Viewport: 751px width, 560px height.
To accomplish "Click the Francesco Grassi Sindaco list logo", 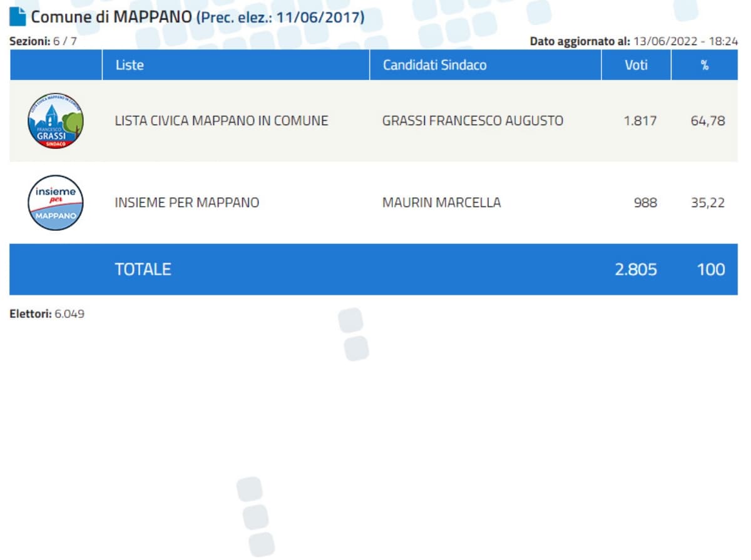I will point(56,121).
